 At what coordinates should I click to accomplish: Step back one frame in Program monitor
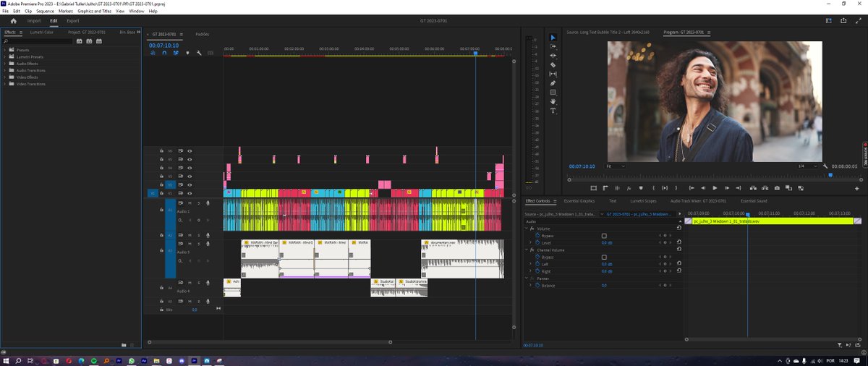click(703, 188)
